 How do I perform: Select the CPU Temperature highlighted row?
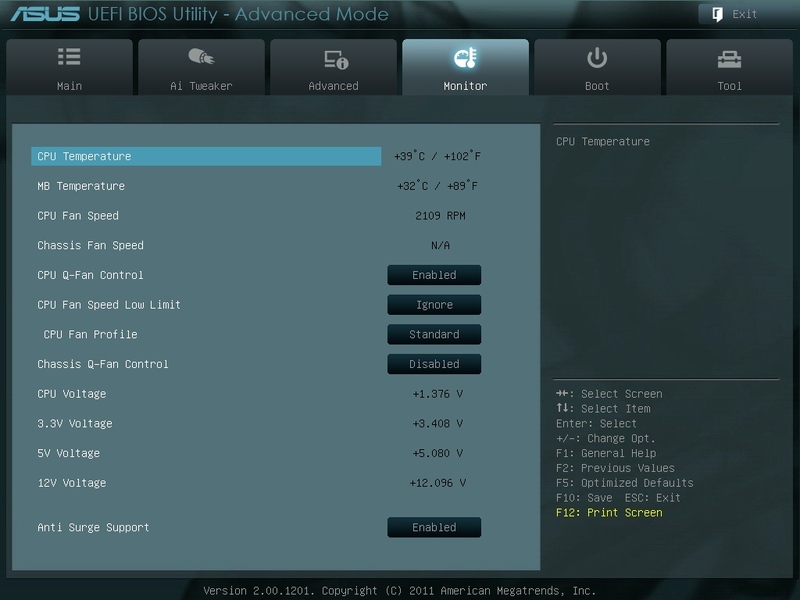(x=206, y=156)
